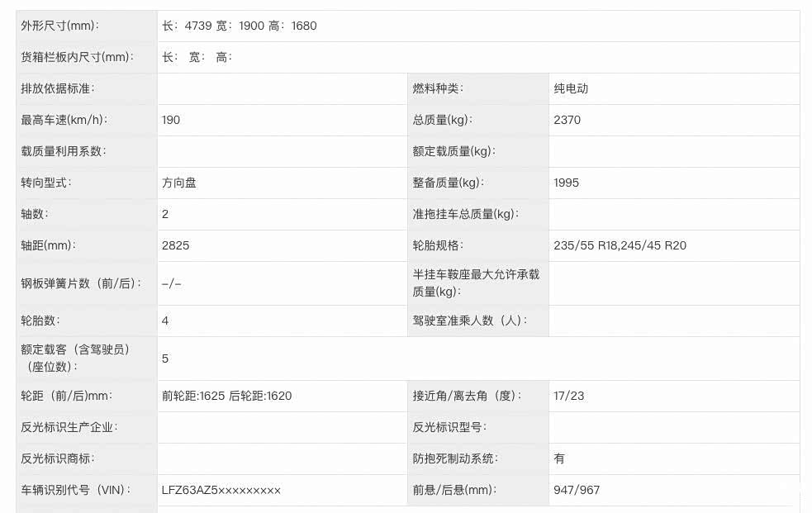Click the 轮胎数 value 4
The height and width of the screenshot is (513, 812).
tap(165, 321)
